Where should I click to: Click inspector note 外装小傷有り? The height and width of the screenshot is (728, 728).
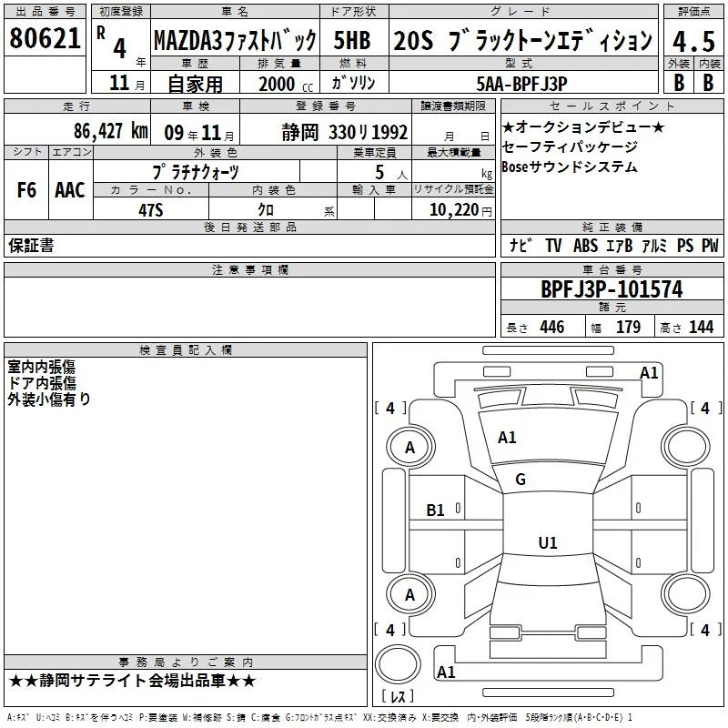coord(49,399)
